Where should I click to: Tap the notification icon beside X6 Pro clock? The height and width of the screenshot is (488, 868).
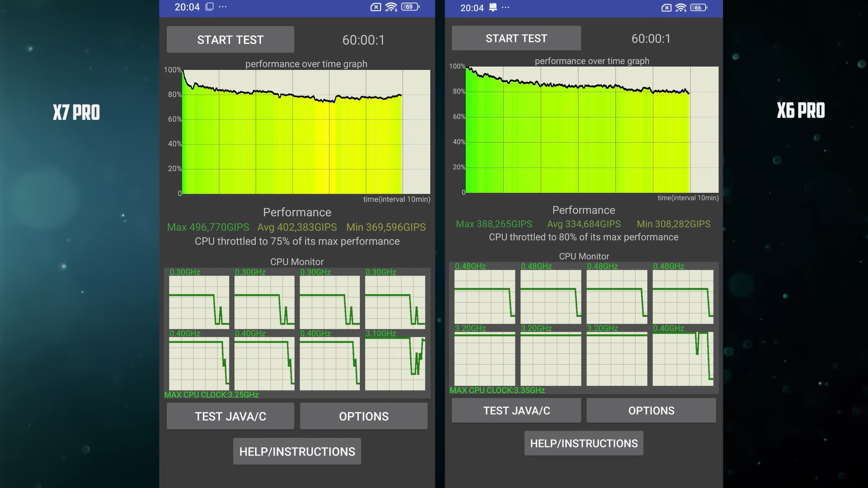point(493,8)
